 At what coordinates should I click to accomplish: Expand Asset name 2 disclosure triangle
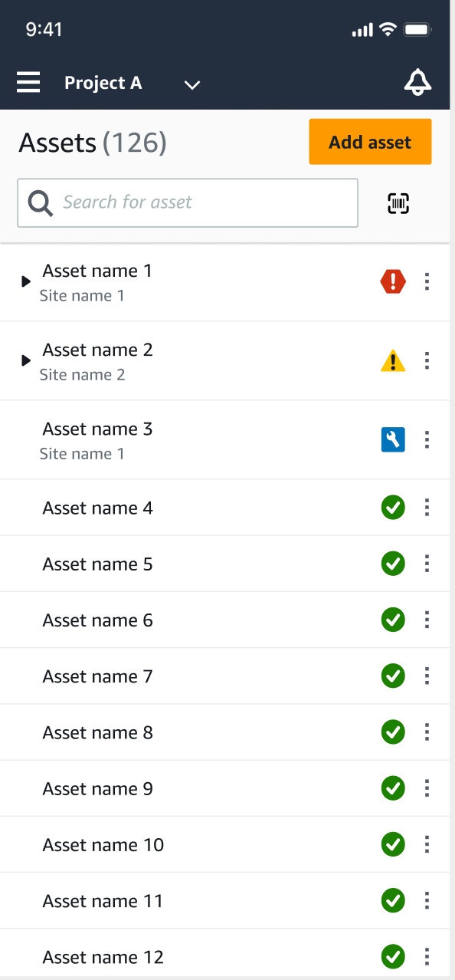[25, 360]
